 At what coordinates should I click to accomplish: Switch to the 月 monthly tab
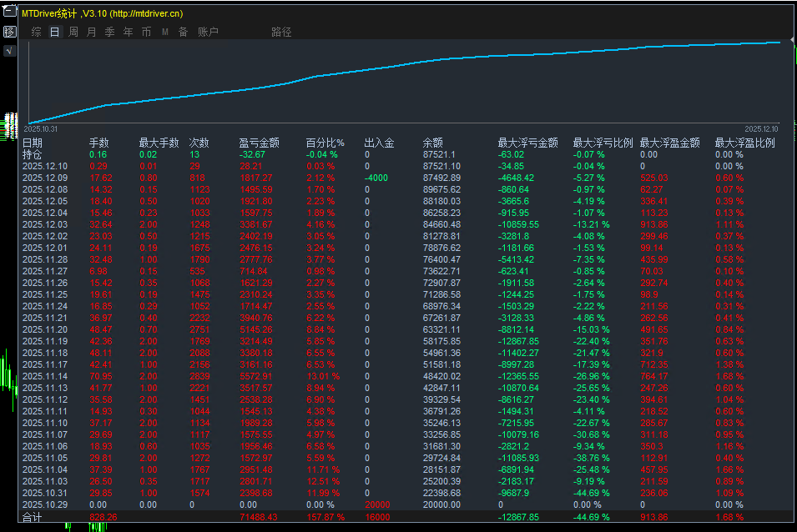(x=91, y=32)
